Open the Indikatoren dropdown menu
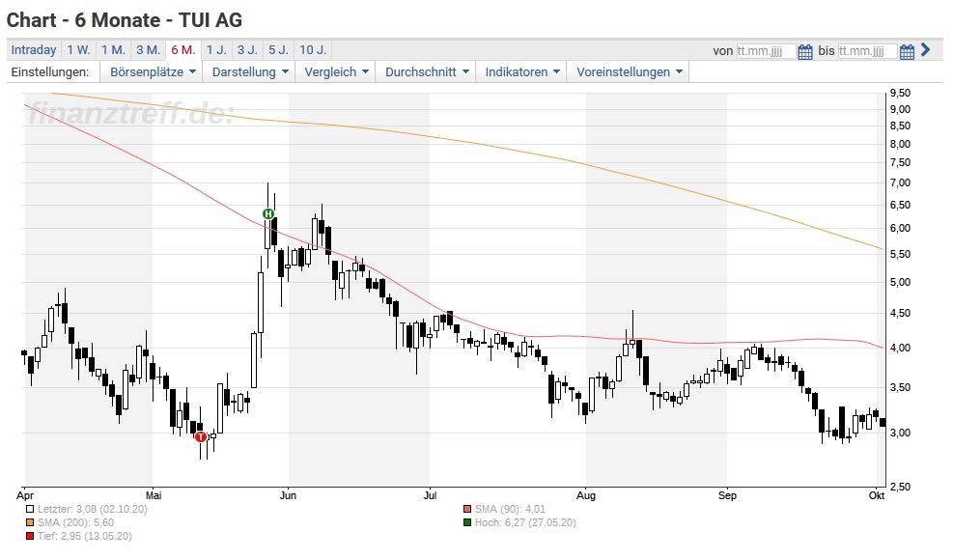Viewport: 953px width, 560px height. pyautogui.click(x=521, y=71)
